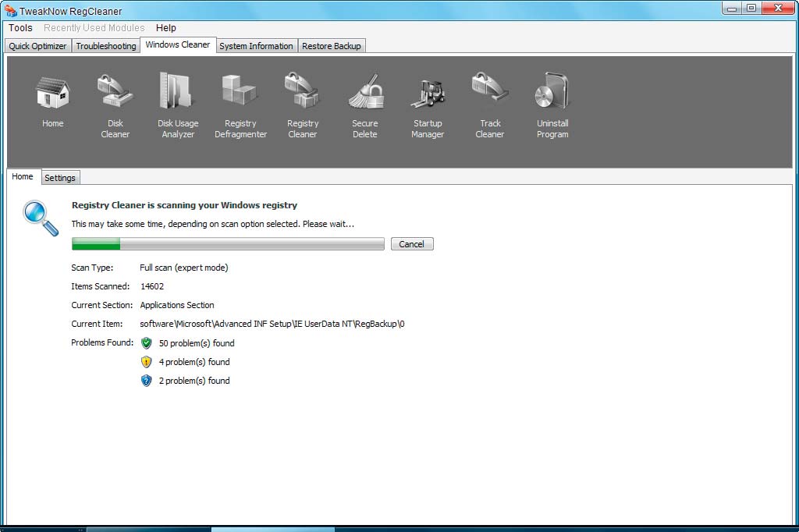The height and width of the screenshot is (532, 799).
Task: Maximize the RegCleaner window
Action: (x=751, y=9)
